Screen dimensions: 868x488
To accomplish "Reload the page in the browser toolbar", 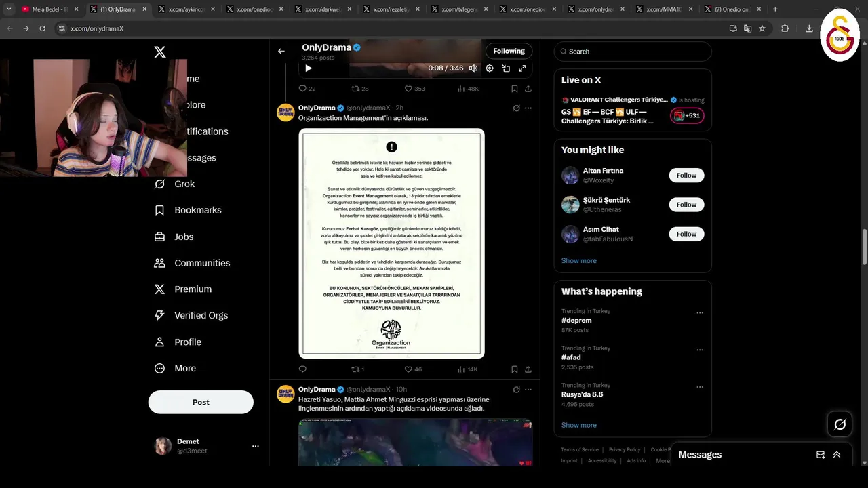I will 42,28.
